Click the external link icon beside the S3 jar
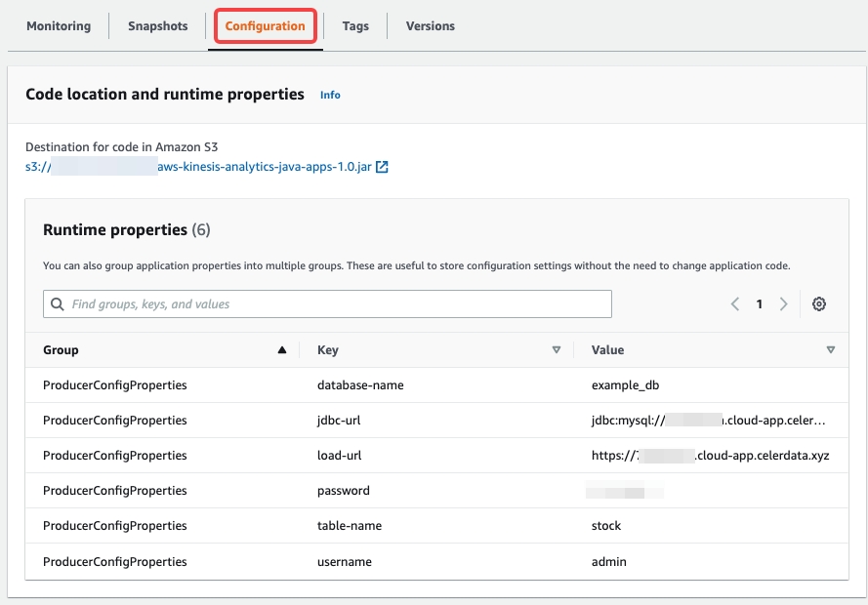The height and width of the screenshot is (605, 868). click(383, 167)
